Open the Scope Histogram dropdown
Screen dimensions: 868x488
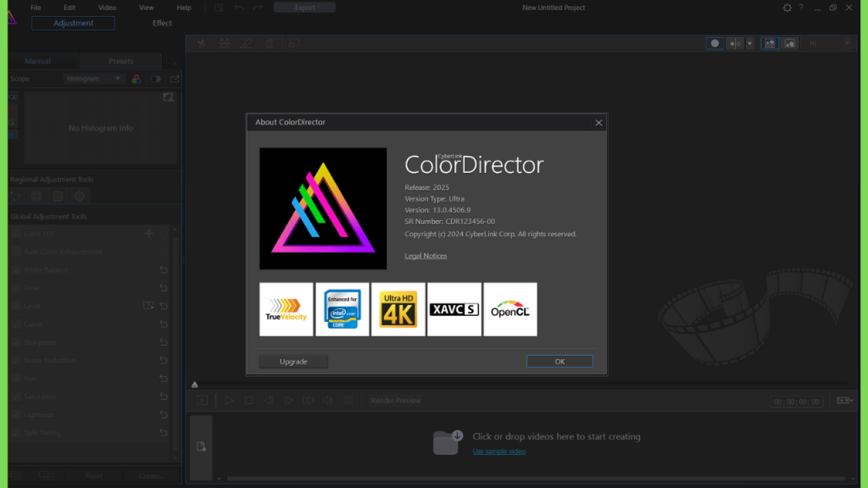pos(93,79)
